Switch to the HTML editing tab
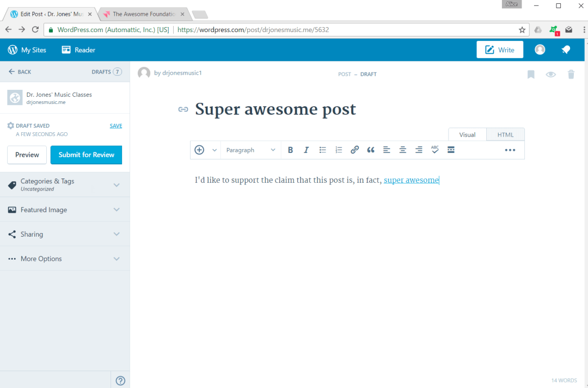 (505, 134)
